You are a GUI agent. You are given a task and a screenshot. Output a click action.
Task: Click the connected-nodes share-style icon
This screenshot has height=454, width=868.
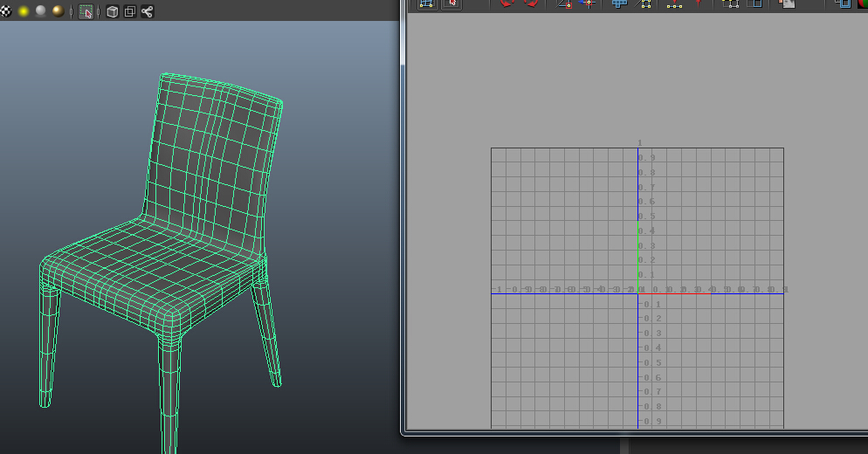click(147, 11)
